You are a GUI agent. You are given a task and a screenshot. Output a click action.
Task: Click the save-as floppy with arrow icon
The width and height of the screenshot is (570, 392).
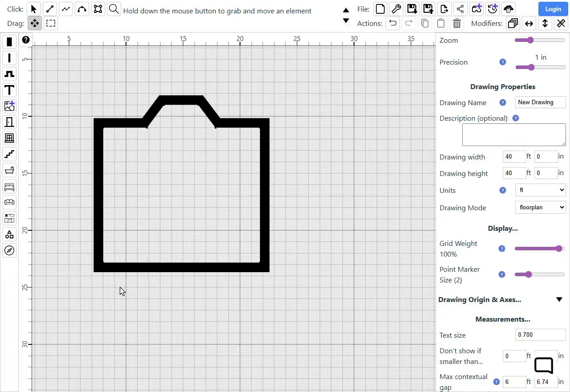(x=428, y=9)
